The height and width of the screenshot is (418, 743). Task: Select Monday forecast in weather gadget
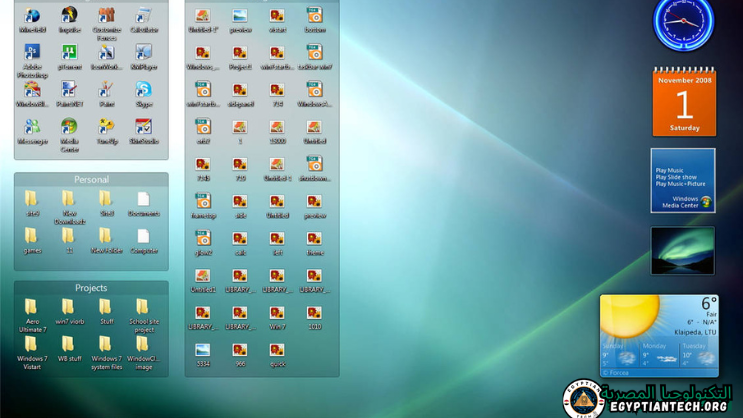click(x=659, y=355)
